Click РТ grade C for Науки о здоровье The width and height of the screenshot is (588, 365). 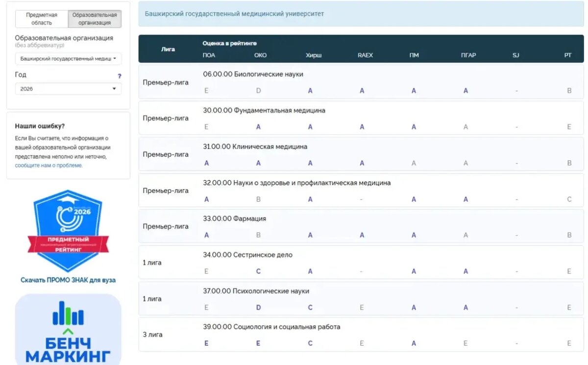click(x=569, y=199)
